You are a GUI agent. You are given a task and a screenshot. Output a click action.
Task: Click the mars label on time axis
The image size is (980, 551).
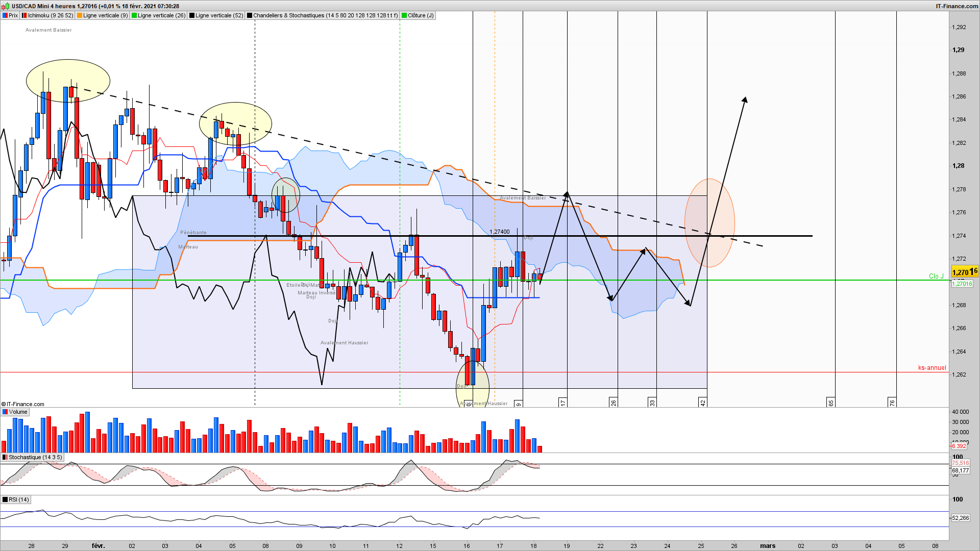[767, 545]
